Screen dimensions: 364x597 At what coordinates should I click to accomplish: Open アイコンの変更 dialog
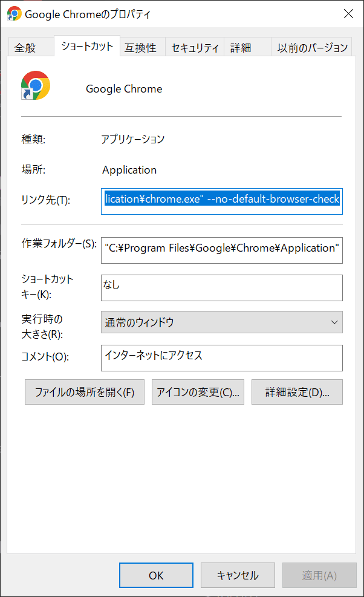click(198, 392)
